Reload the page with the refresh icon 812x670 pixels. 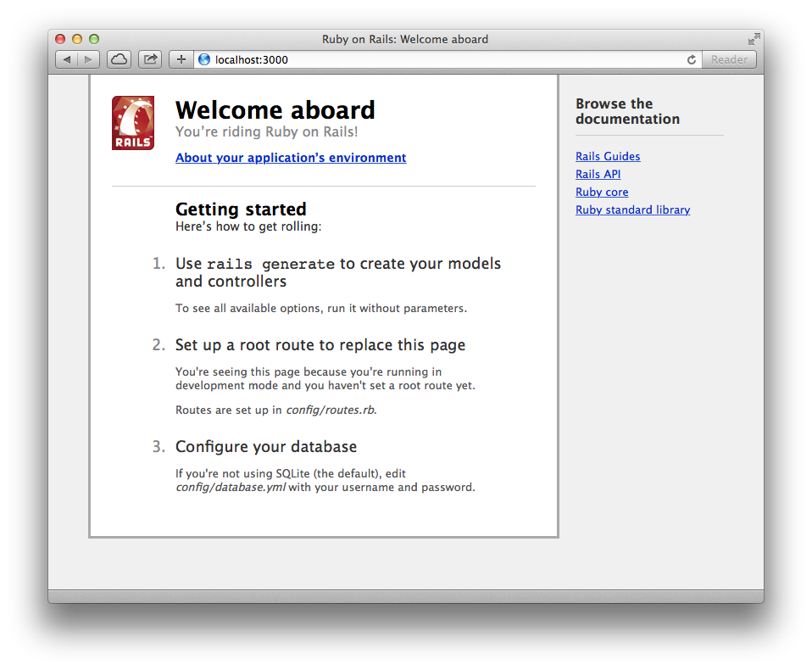click(x=691, y=59)
